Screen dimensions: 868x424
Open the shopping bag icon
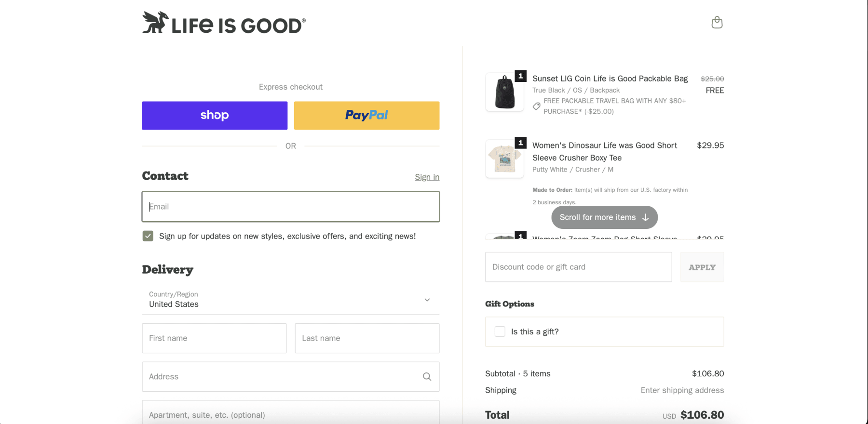717,22
